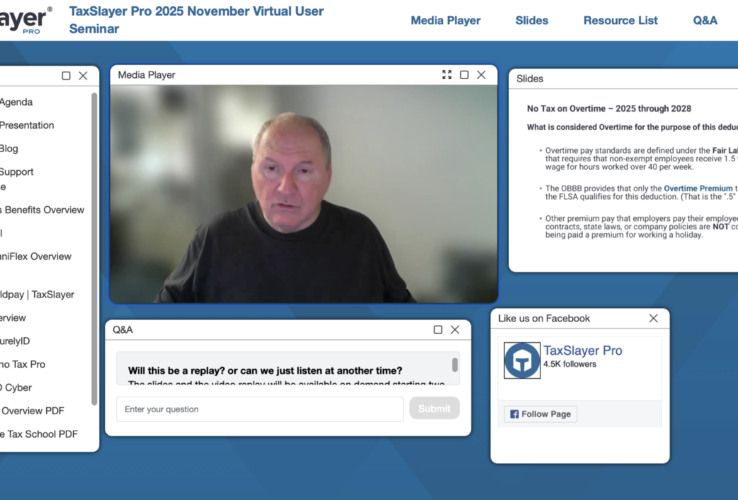
Task: Open TaxSlayer Pro Facebook page link
Action: click(x=582, y=351)
